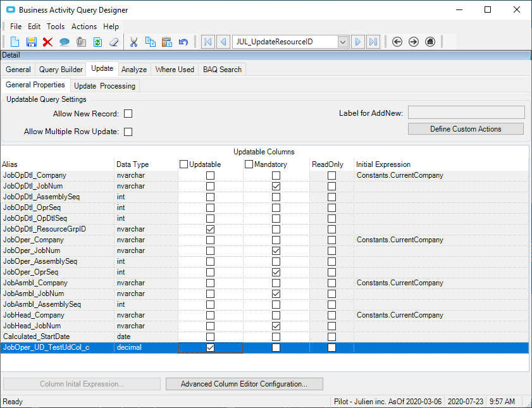Check the Mandatory column header checkbox
This screenshot has height=408, width=532.
tap(249, 164)
